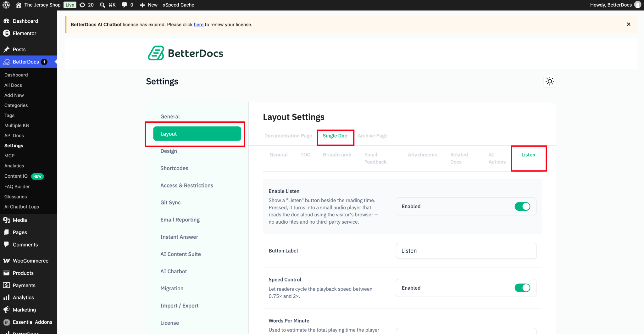Open Shortcodes settings section
The image size is (644, 334).
coord(174,168)
